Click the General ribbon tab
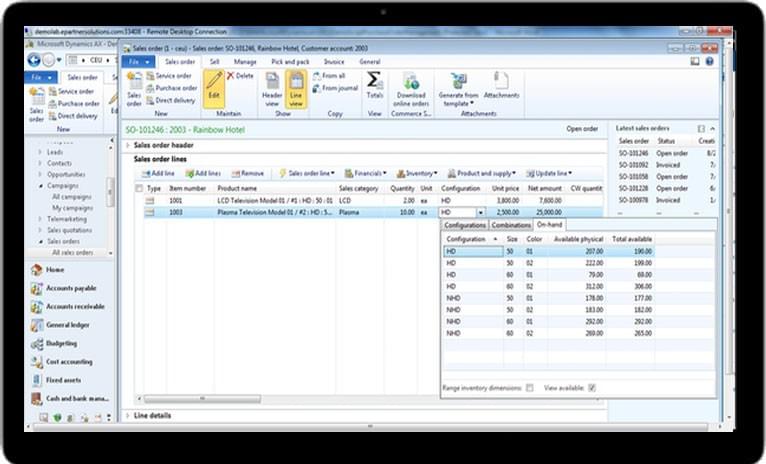 click(369, 62)
